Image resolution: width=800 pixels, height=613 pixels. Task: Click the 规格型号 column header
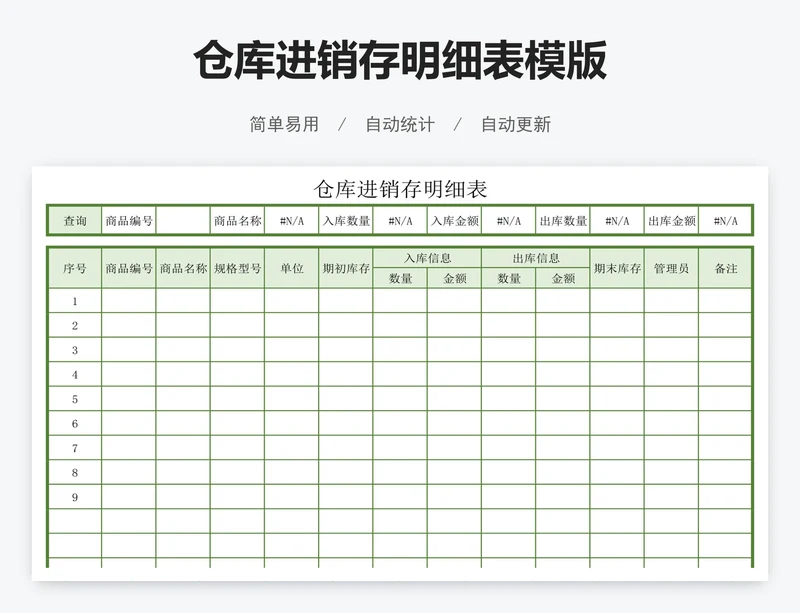(237, 268)
